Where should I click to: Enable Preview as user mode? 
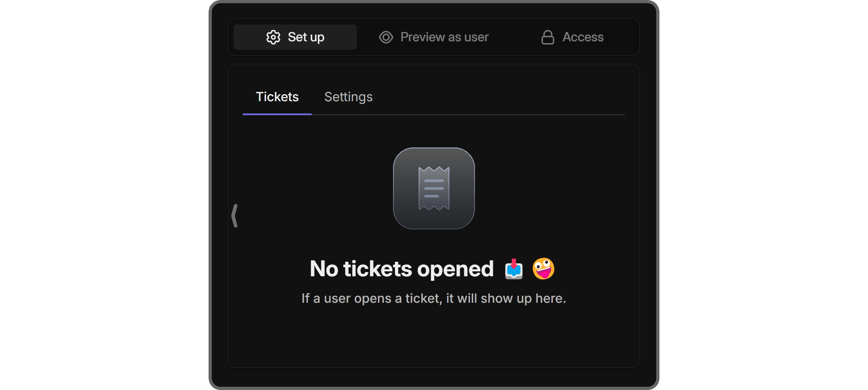point(434,37)
